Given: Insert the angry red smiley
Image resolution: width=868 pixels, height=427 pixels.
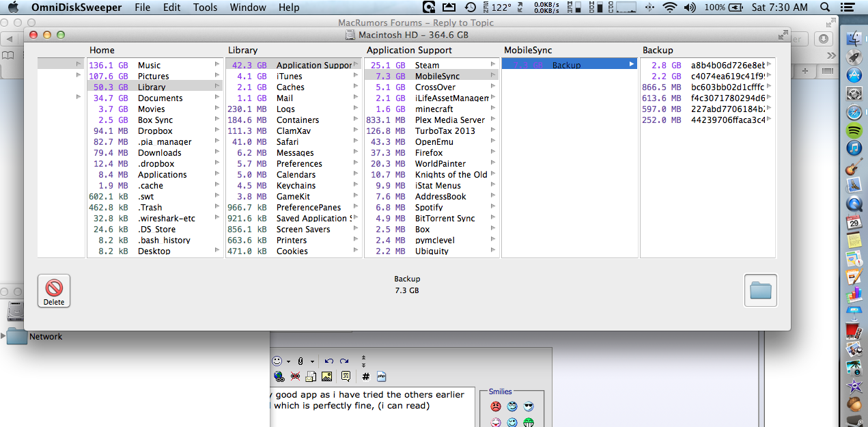Looking at the screenshot, I should point(496,407).
